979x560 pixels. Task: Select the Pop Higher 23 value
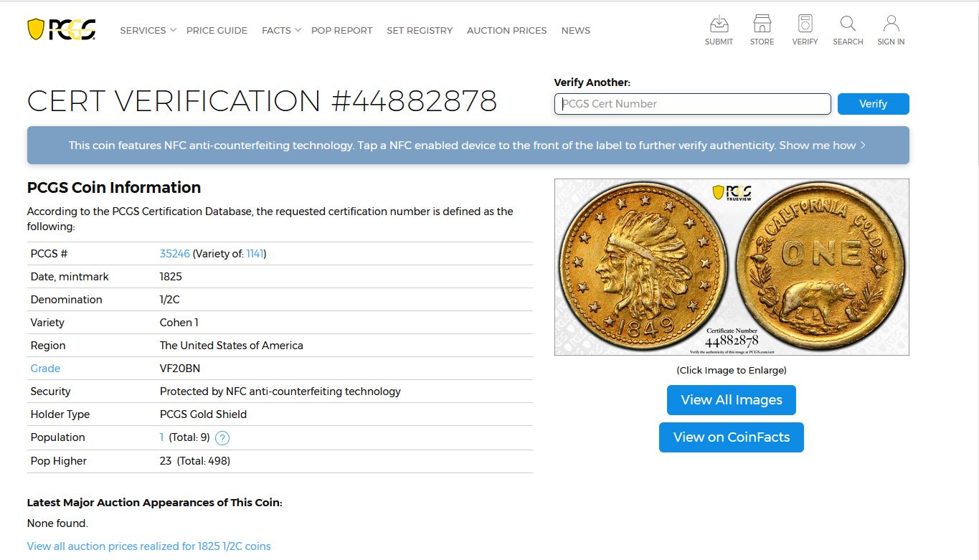(165, 461)
